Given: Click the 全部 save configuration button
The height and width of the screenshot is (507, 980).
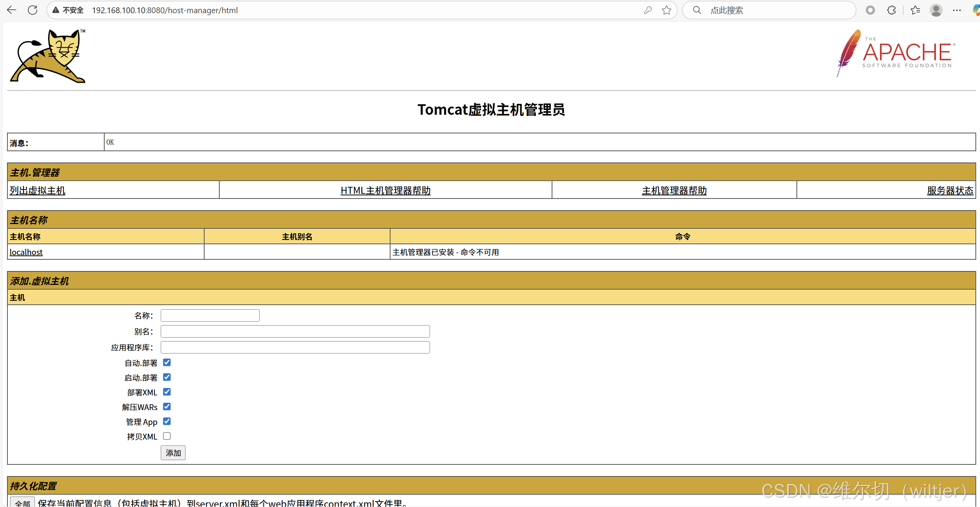Looking at the screenshot, I should [x=22, y=502].
